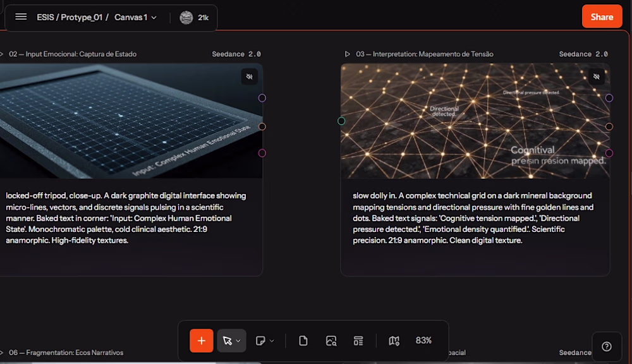Click title 02 — Input Emocional: Captura de Estado
This screenshot has height=364, width=632.
point(73,54)
